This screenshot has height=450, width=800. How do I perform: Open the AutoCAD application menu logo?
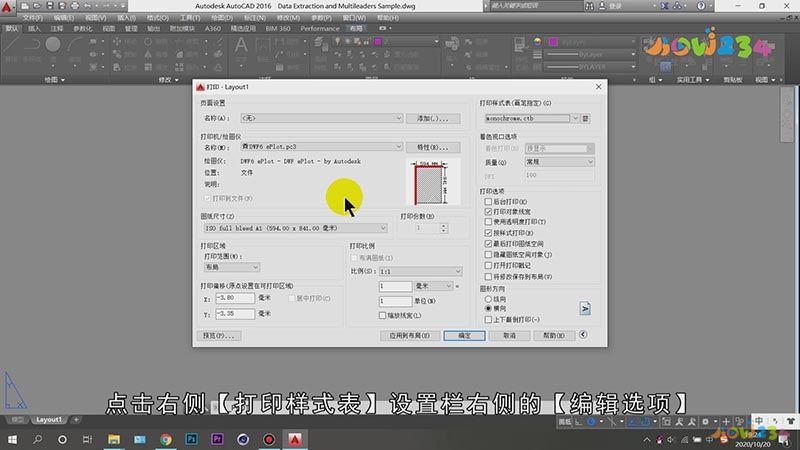click(7, 7)
